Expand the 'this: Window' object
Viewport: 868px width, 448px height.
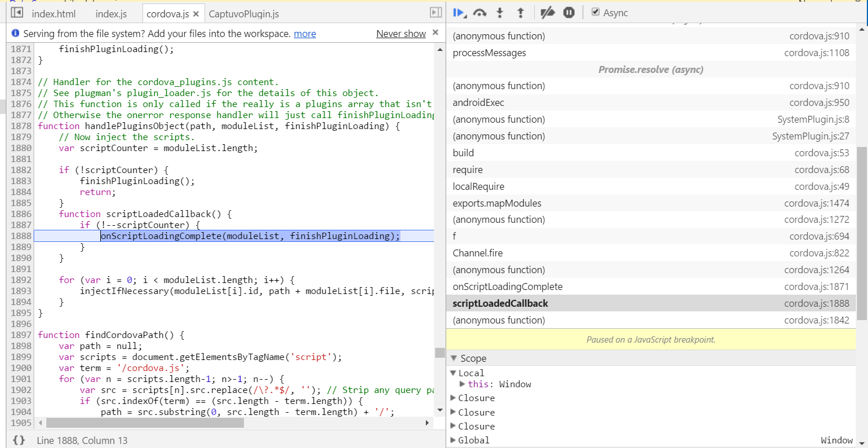(x=462, y=384)
